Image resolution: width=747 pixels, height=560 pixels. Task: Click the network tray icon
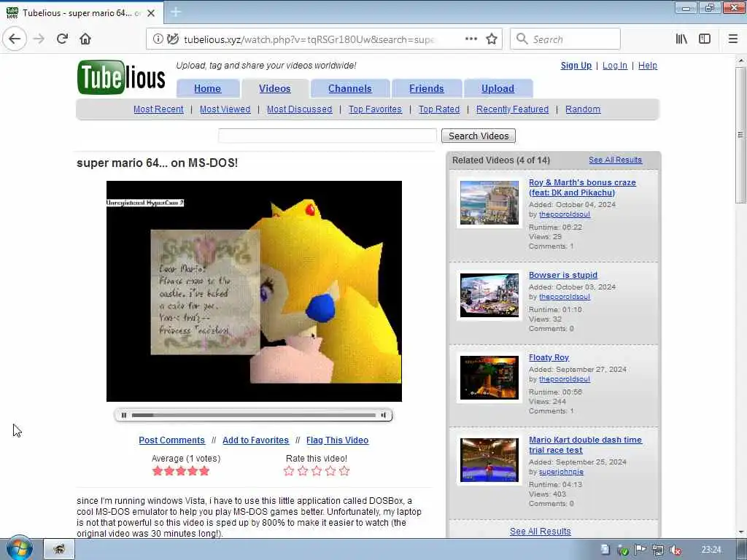(x=658, y=550)
